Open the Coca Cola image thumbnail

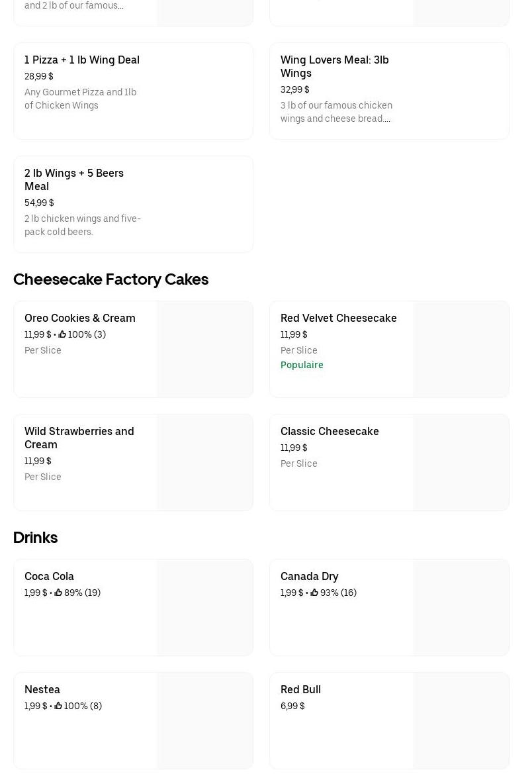tap(205, 608)
